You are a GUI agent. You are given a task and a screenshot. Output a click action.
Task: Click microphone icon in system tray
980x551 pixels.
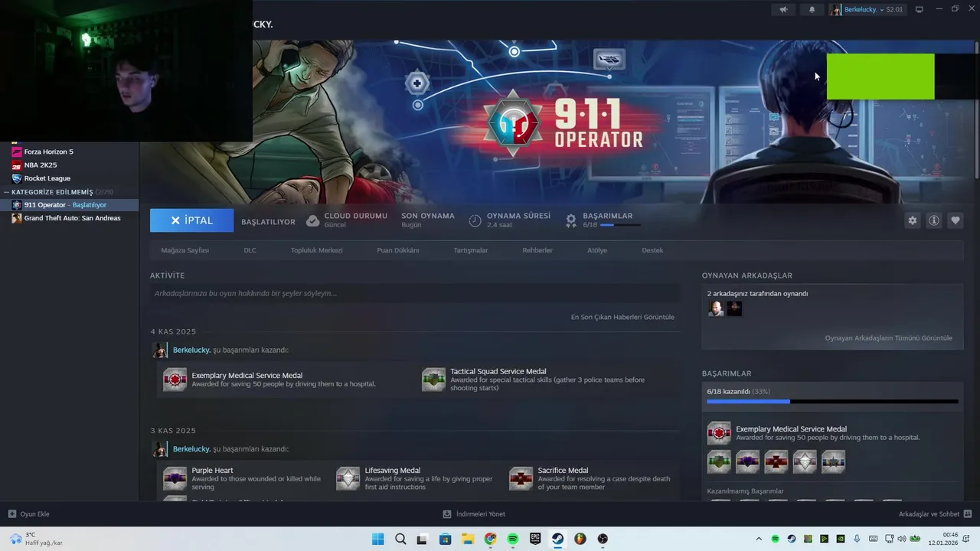[857, 539]
